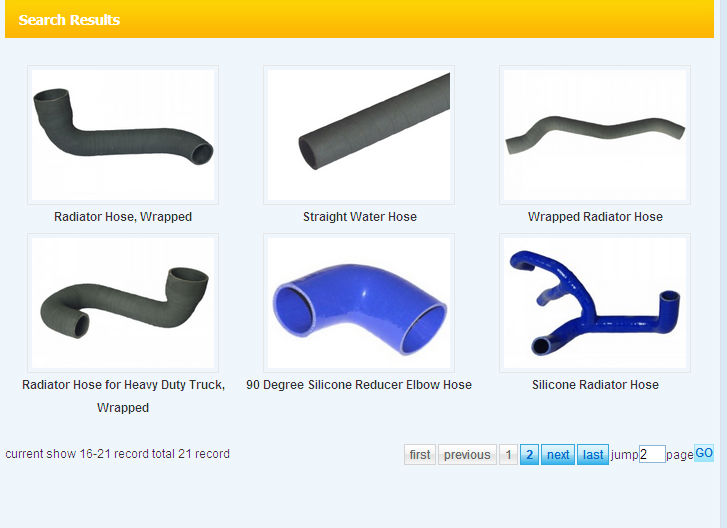Image resolution: width=727 pixels, height=528 pixels.
Task: Open the Heavy Duty Truck hose picture
Action: tap(123, 303)
